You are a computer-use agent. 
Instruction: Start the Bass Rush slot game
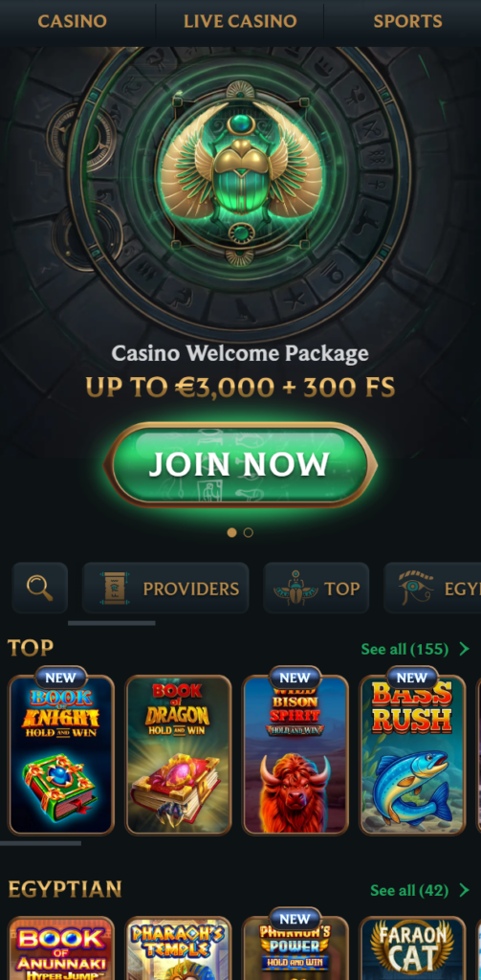[x=412, y=754]
